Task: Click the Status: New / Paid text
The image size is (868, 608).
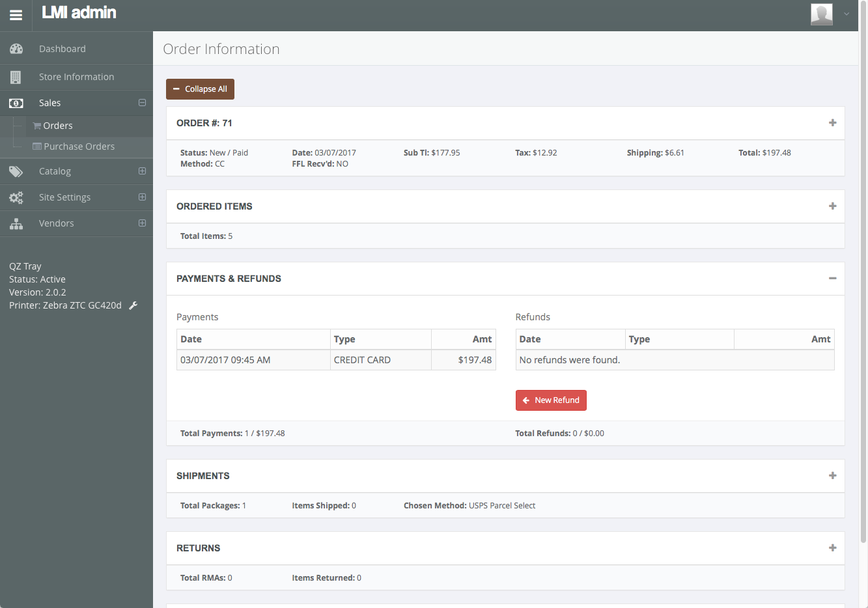Action: (x=214, y=153)
